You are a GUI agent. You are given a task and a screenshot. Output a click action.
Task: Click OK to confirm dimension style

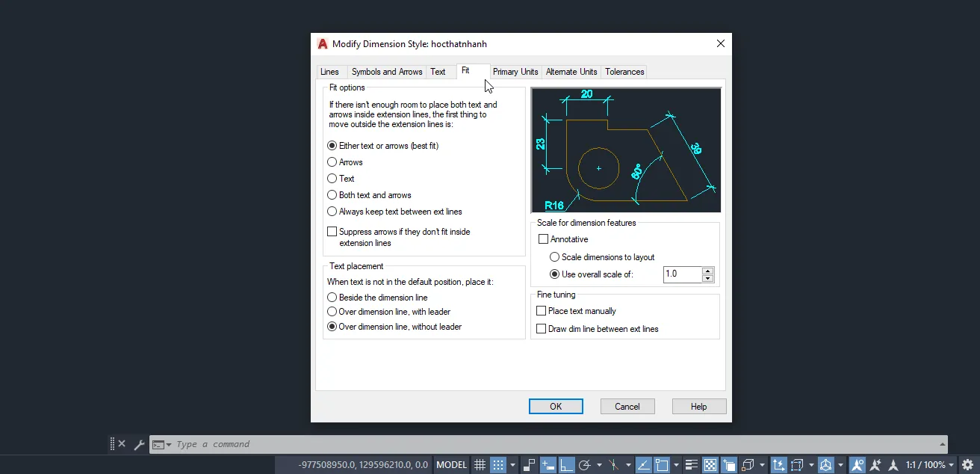tap(556, 407)
